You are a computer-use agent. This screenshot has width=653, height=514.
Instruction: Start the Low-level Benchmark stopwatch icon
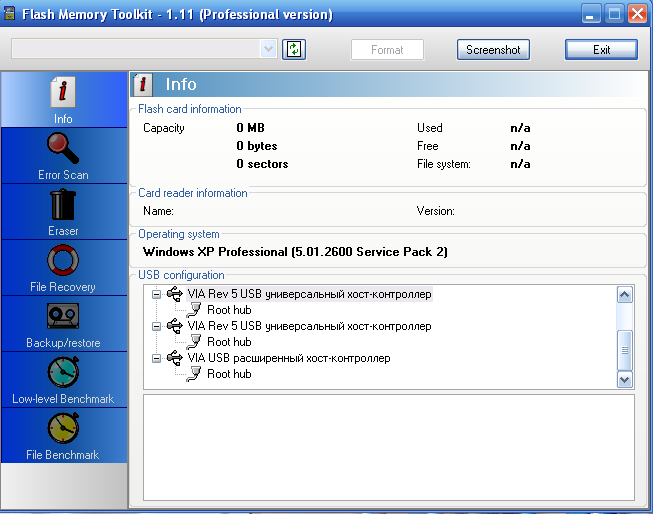(x=63, y=372)
